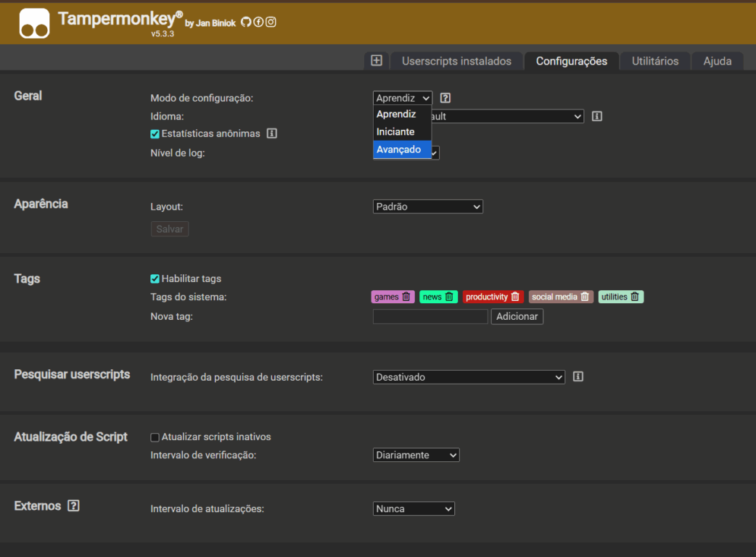Image resolution: width=756 pixels, height=557 pixels.
Task: Focus the Nova tag text field
Action: tap(430, 316)
